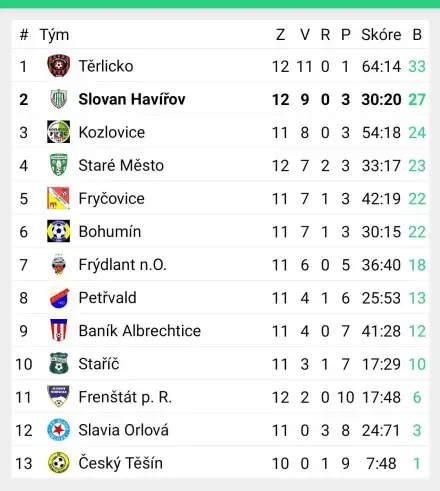Open the Staříč team name link

coord(99,364)
